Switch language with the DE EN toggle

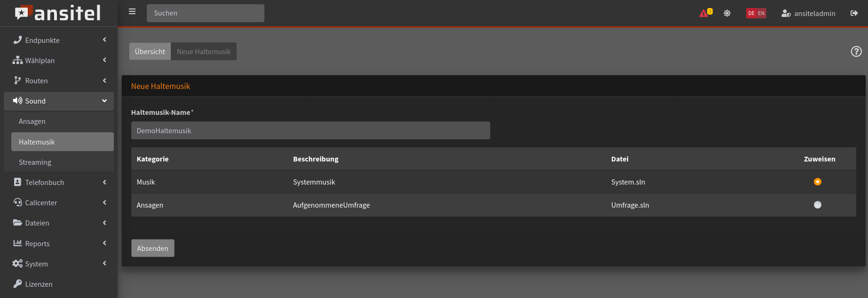tap(756, 13)
